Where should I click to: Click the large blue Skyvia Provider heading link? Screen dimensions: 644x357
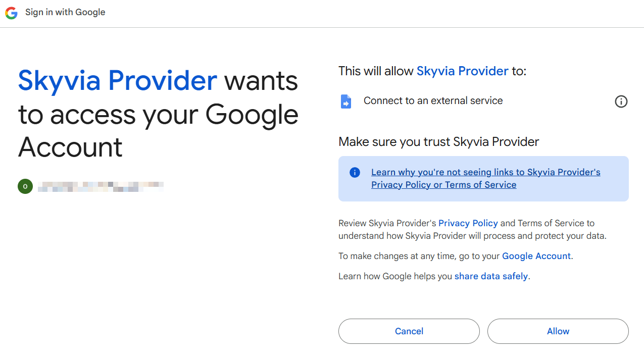pyautogui.click(x=117, y=81)
